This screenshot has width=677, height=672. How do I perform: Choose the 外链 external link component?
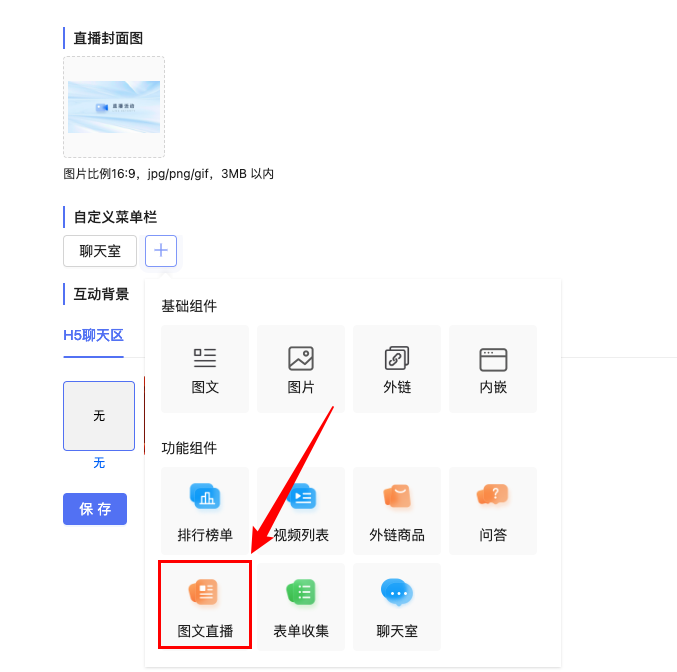[x=397, y=369]
